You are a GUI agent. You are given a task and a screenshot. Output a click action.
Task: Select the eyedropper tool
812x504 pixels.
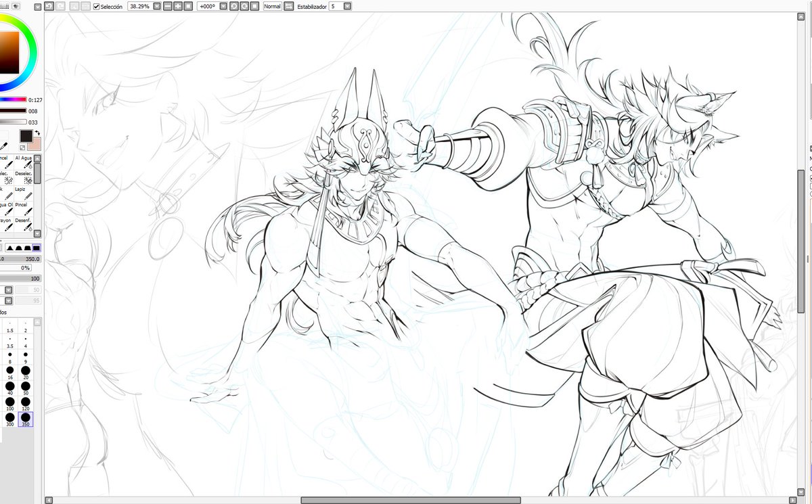(3, 146)
